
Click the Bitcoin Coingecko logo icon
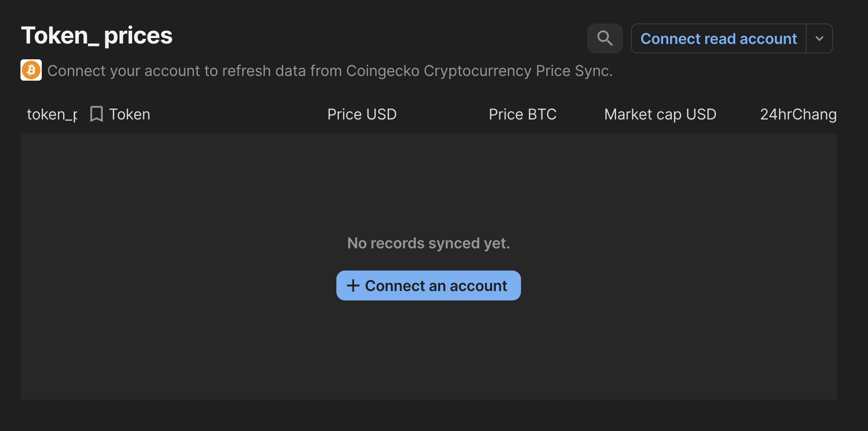(x=31, y=70)
